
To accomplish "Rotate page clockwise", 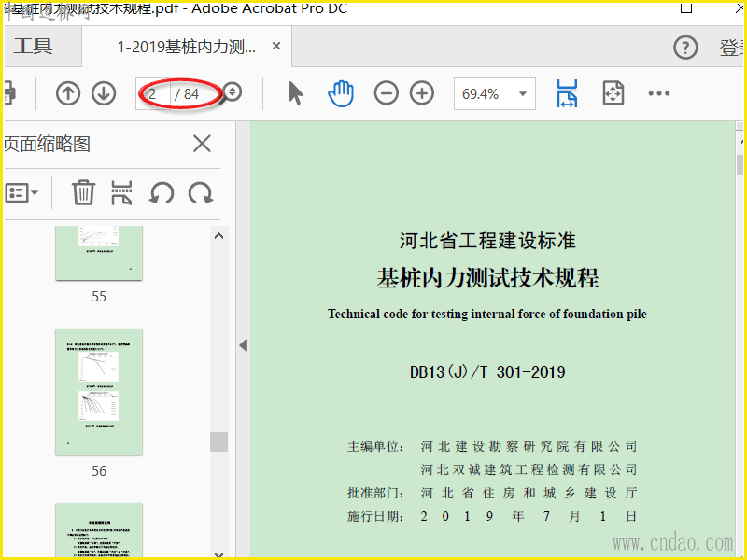I will (x=201, y=193).
